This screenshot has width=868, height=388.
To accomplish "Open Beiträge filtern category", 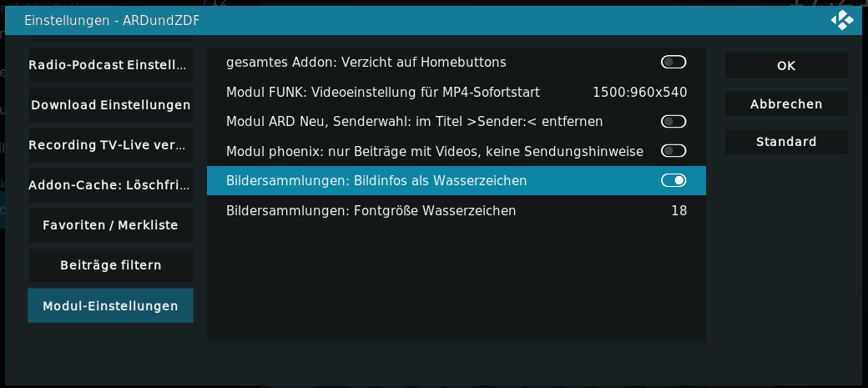I will click(111, 265).
